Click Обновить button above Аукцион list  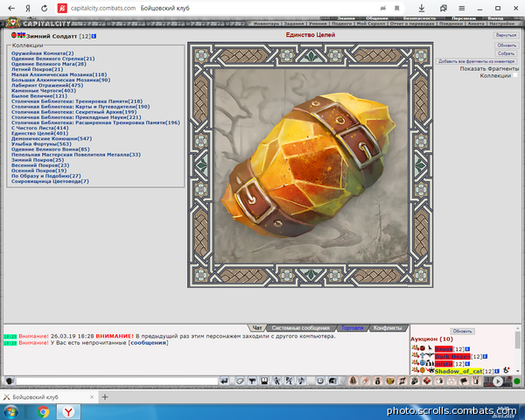coord(462,332)
